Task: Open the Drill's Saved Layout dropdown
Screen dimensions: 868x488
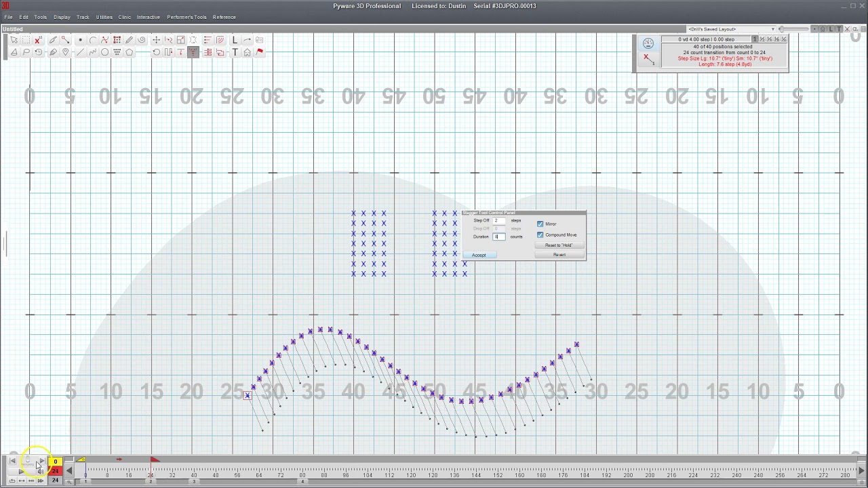Action: coord(732,29)
